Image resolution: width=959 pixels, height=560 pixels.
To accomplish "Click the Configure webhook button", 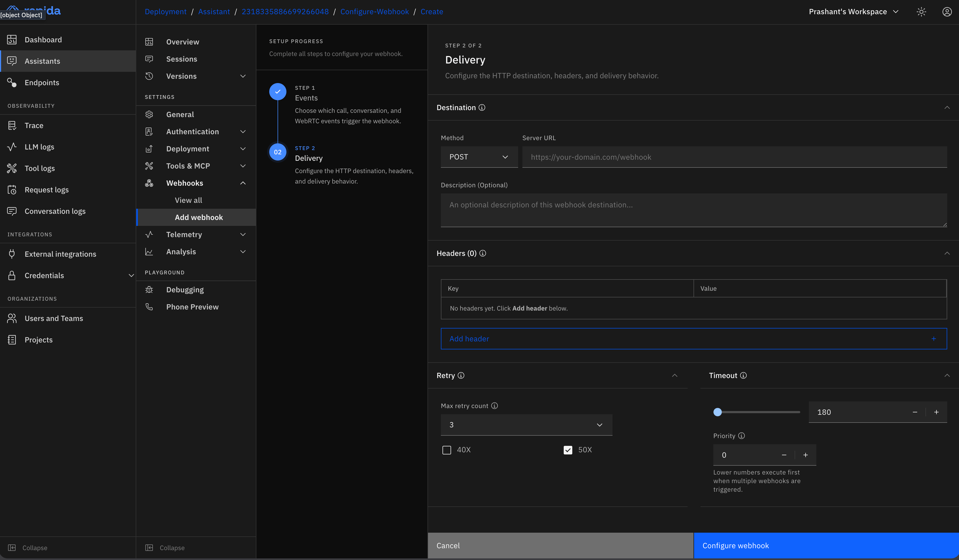I will (x=826, y=546).
